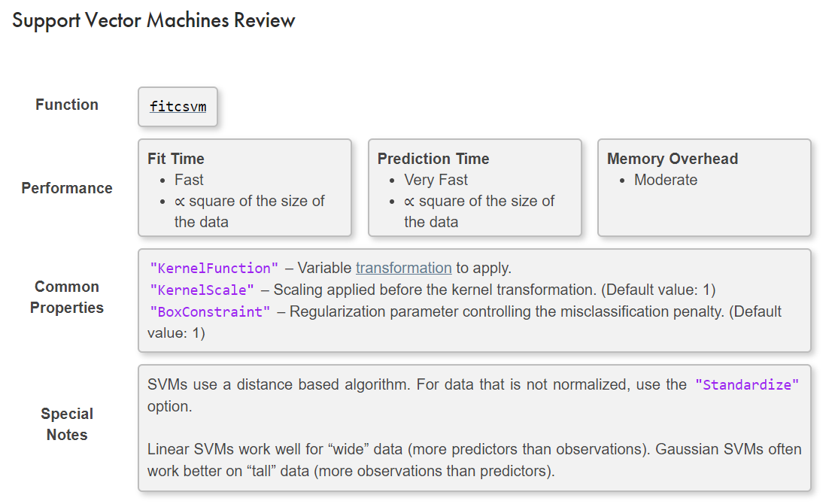Select the "BoxConstraint" property name
Viewport: 829px width, 504px height.
click(x=210, y=311)
